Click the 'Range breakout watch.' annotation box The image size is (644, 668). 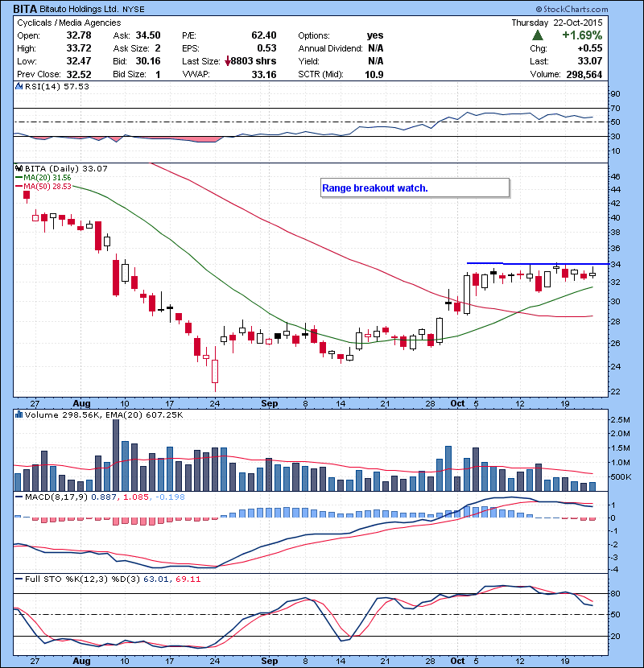pos(415,188)
